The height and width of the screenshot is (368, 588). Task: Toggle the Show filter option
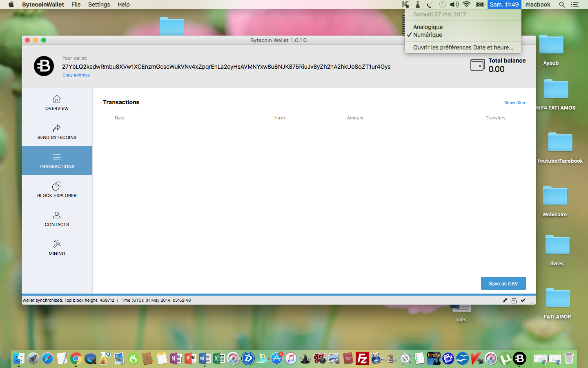514,103
